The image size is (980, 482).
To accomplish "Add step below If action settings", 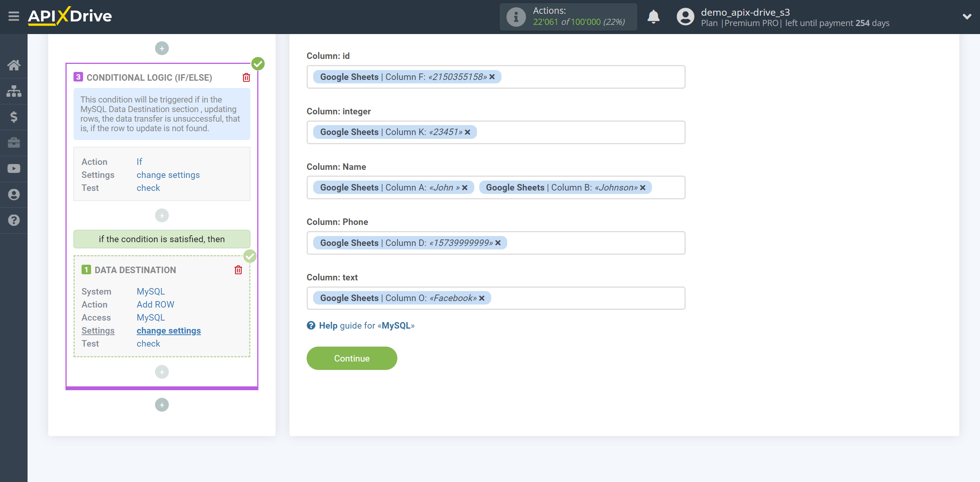I will (x=162, y=215).
